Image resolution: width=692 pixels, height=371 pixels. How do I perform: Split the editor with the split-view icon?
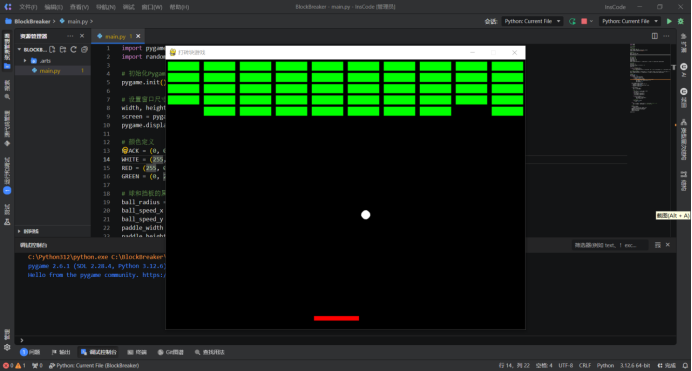click(654, 36)
